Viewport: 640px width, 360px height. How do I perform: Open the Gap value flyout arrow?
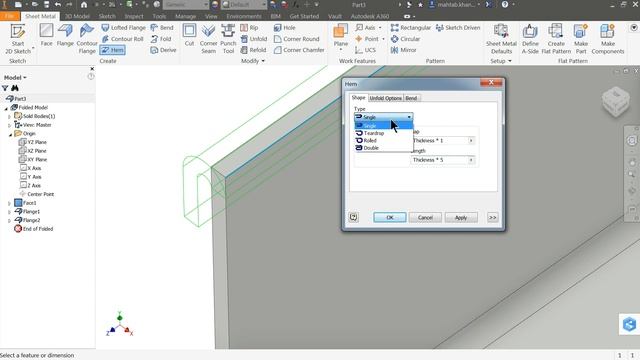coord(471,140)
